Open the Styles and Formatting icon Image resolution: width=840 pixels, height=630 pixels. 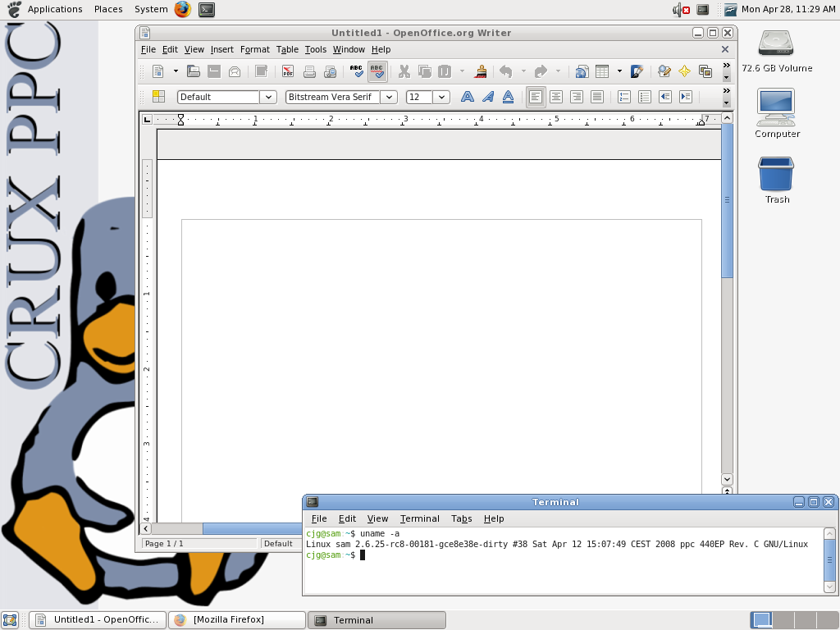[x=158, y=97]
